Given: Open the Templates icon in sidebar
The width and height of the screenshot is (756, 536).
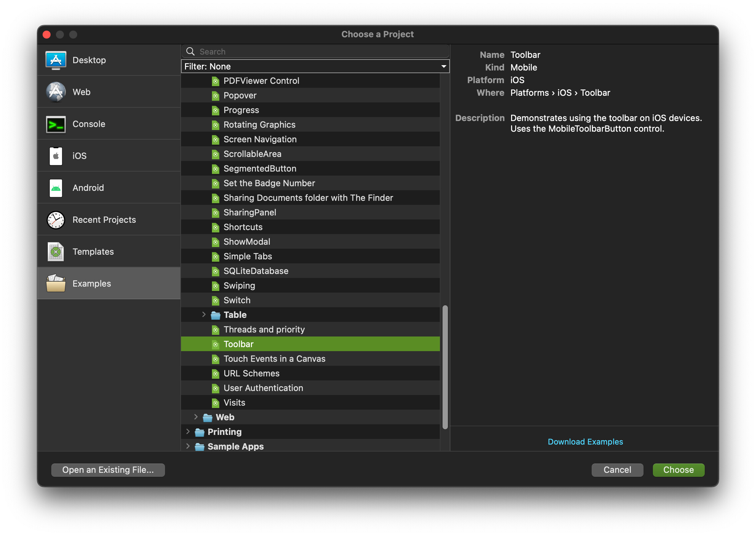Looking at the screenshot, I should (x=56, y=252).
